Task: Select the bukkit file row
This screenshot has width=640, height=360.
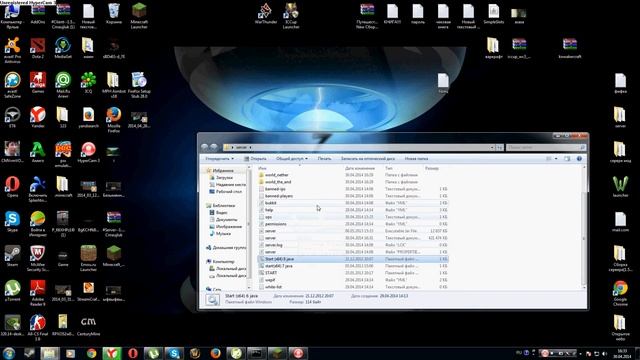Action: click(x=353, y=203)
